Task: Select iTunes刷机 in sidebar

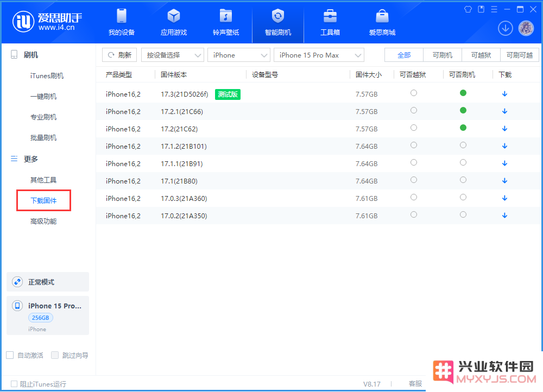Action: [47, 75]
